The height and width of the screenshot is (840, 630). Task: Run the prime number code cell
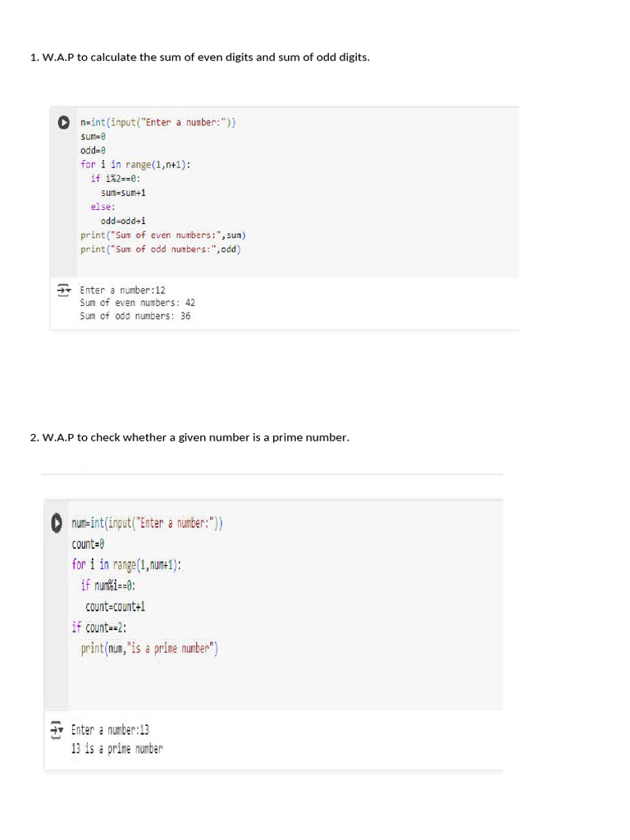[x=57, y=523]
